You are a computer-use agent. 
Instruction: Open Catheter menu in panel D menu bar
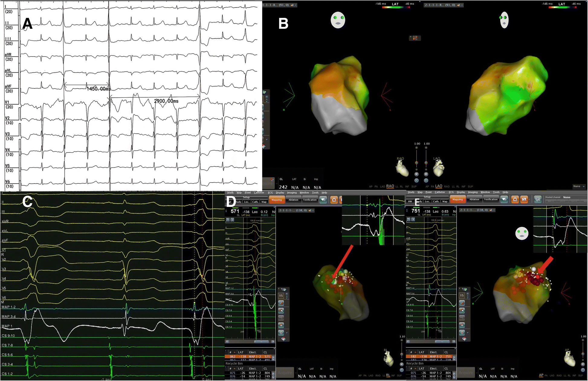(x=259, y=193)
